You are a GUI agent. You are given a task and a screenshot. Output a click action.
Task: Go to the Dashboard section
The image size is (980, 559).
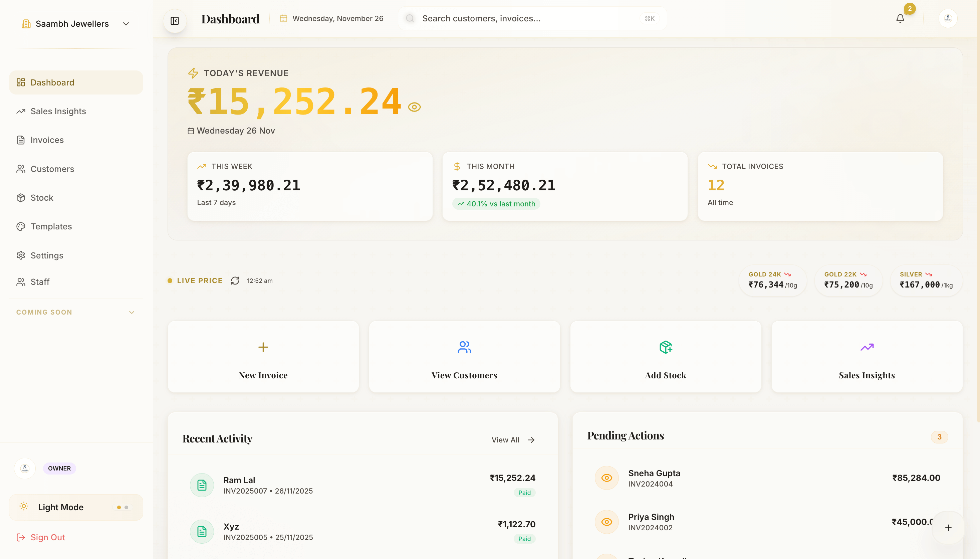coord(52,82)
